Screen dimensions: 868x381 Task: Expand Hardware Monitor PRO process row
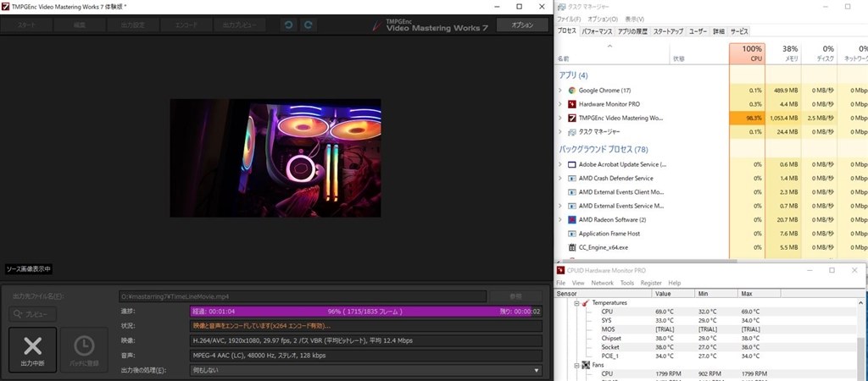pos(559,104)
